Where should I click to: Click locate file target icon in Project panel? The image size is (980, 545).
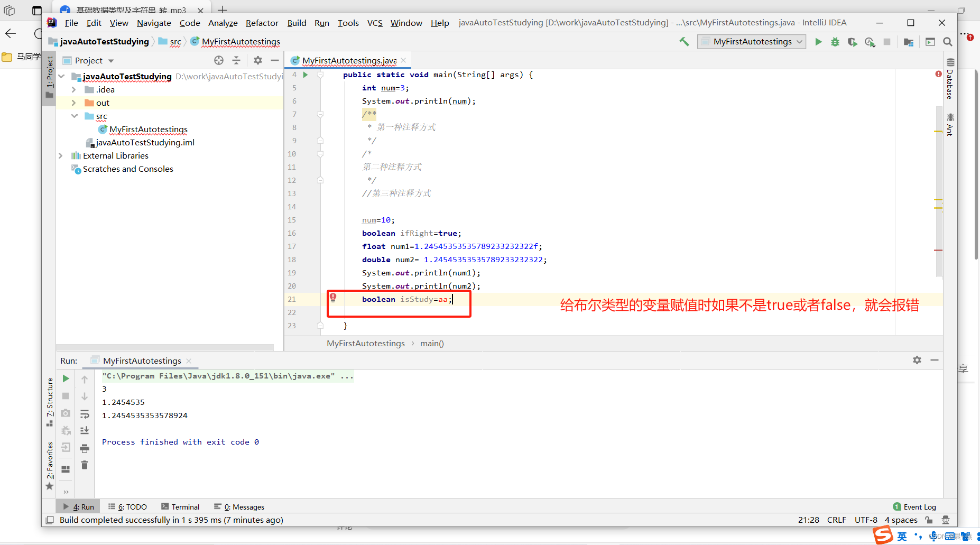[x=219, y=60]
